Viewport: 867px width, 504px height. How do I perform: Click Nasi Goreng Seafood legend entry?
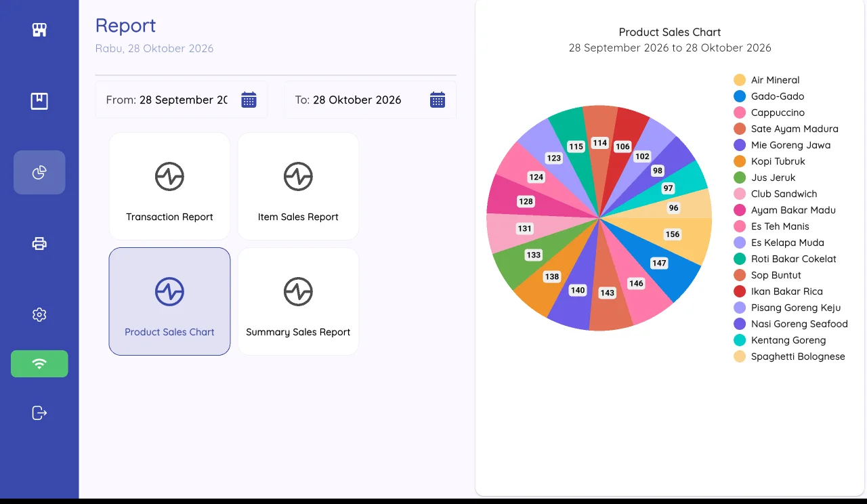[790, 324]
